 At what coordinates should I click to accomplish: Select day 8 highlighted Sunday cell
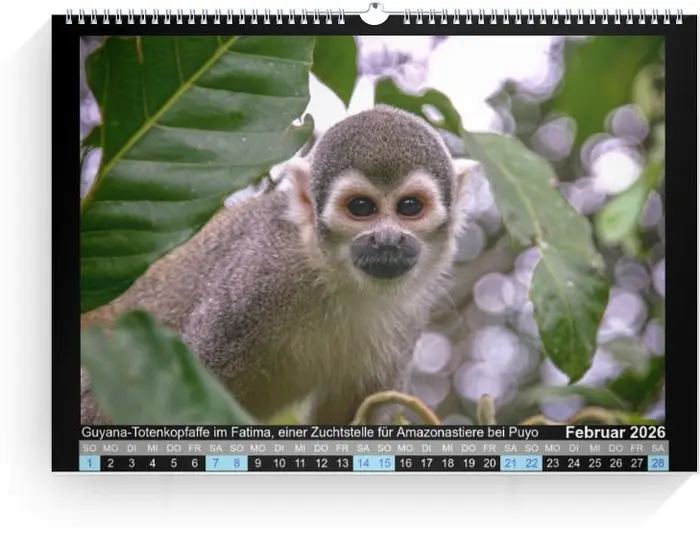point(237,463)
